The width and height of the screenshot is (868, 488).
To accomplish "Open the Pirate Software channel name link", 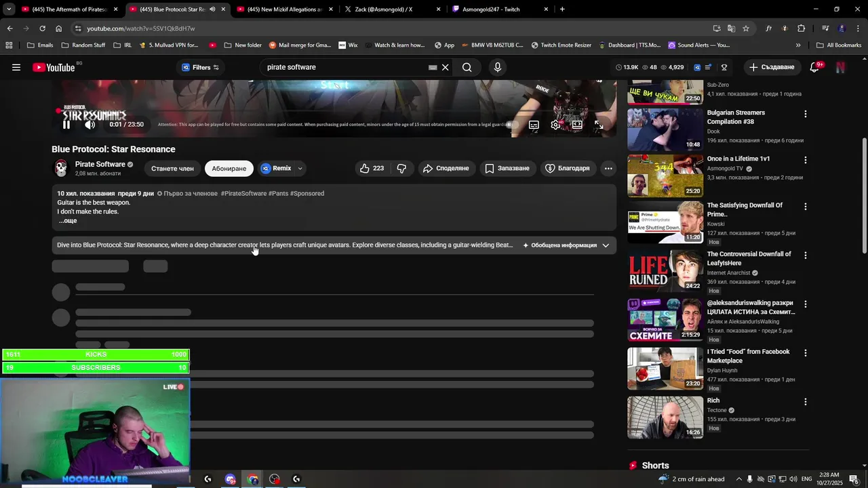I will pyautogui.click(x=100, y=164).
